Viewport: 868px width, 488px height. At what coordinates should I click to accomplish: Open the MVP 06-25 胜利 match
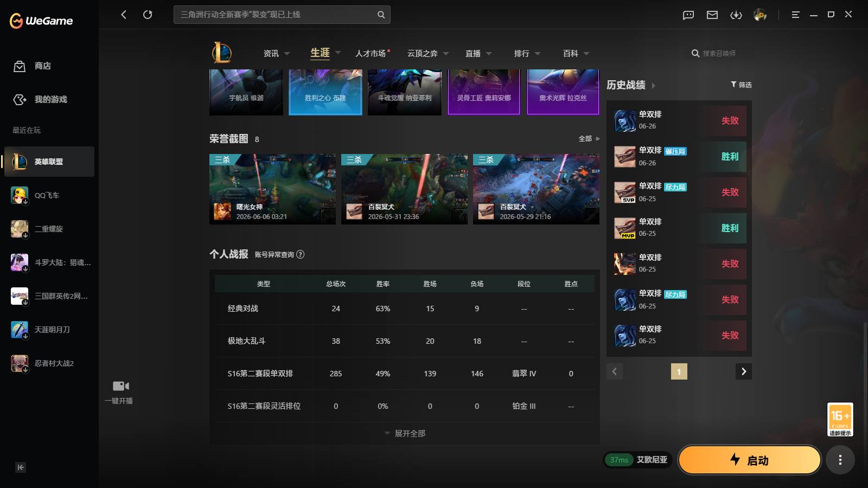tap(679, 228)
